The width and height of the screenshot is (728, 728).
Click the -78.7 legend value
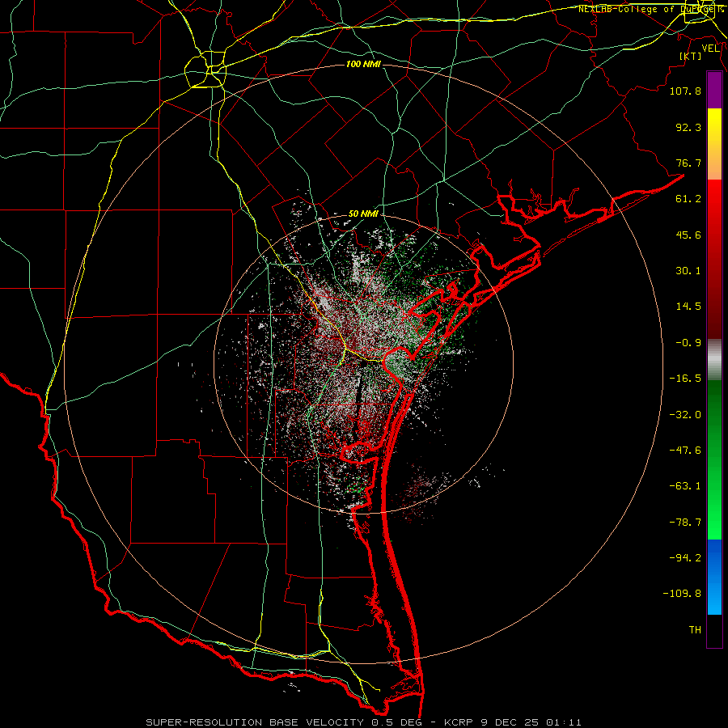click(685, 523)
